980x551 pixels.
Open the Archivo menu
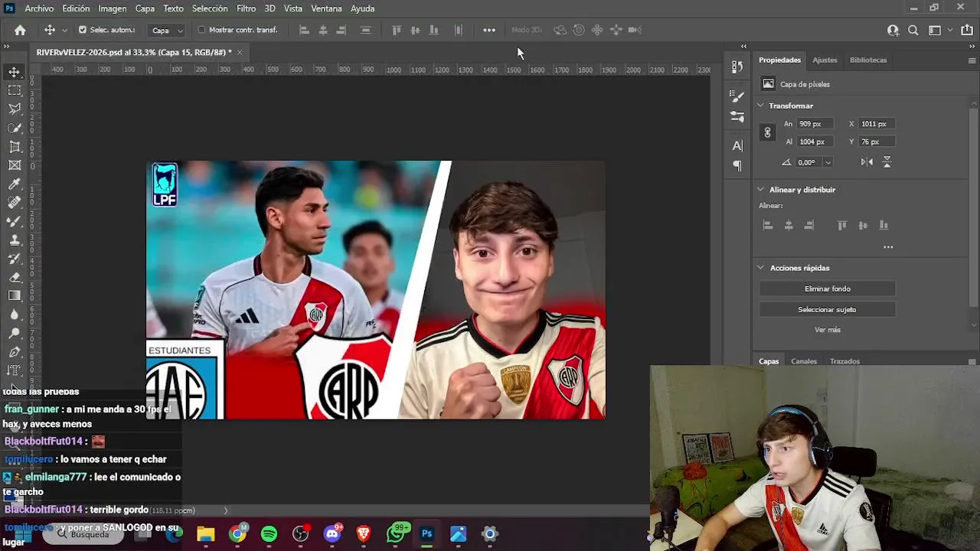pos(39,8)
